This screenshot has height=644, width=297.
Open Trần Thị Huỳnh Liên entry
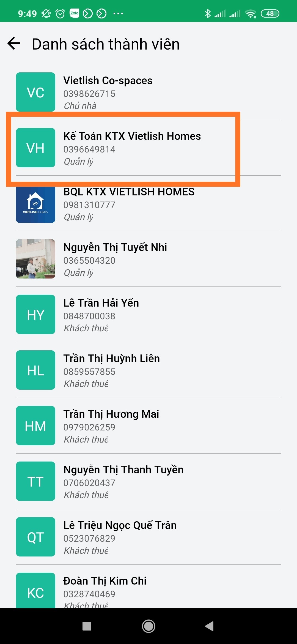[x=148, y=370]
